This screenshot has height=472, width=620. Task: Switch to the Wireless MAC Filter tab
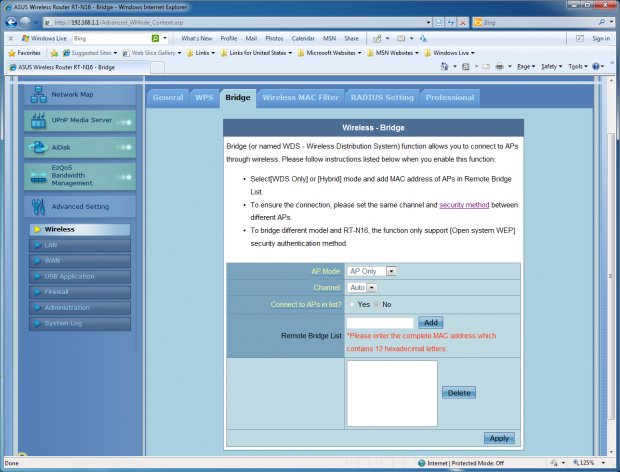299,98
